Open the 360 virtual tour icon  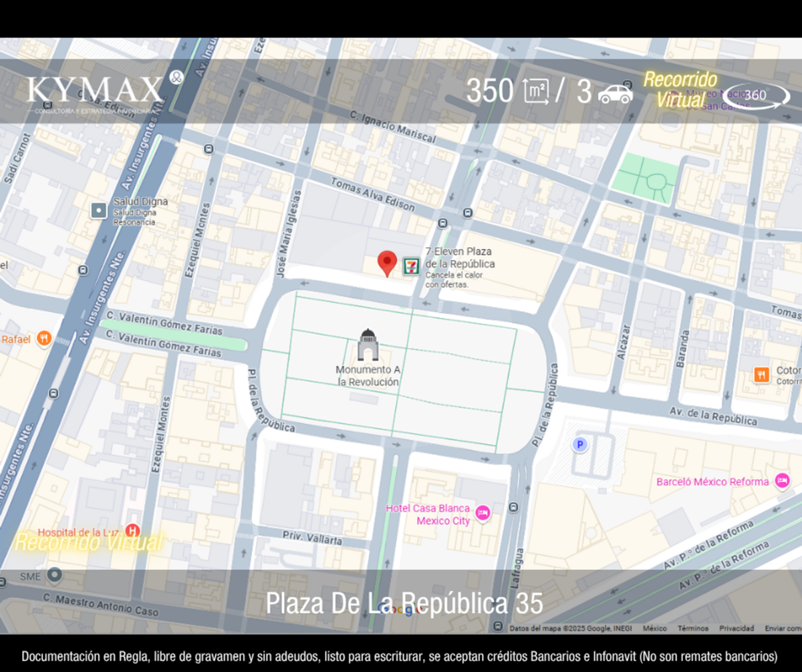756,96
